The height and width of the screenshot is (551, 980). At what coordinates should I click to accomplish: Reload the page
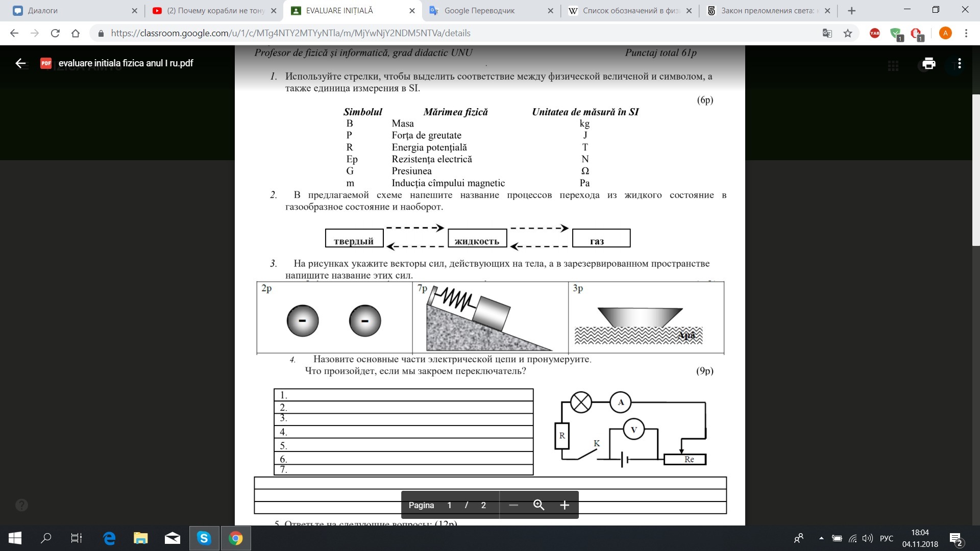tap(55, 33)
